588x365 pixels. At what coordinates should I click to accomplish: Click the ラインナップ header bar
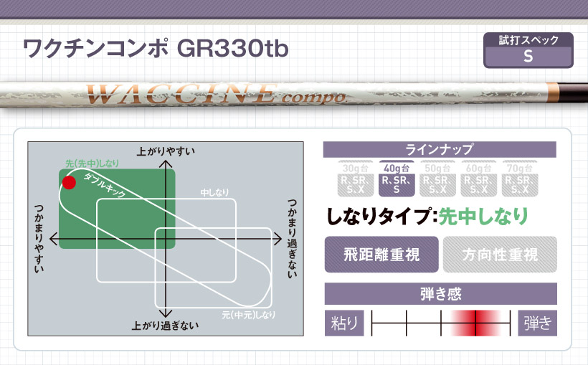pyautogui.click(x=440, y=149)
